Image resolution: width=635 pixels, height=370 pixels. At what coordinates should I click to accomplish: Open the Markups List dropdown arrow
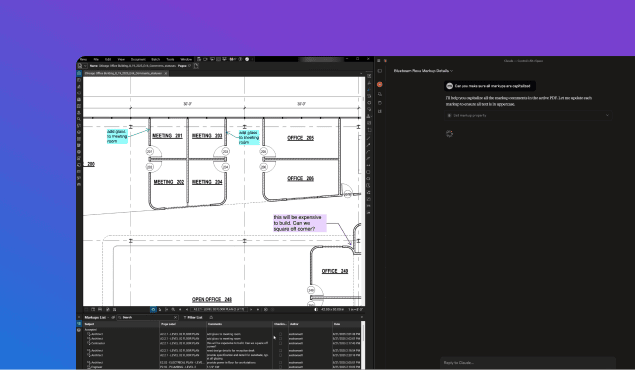pos(109,317)
